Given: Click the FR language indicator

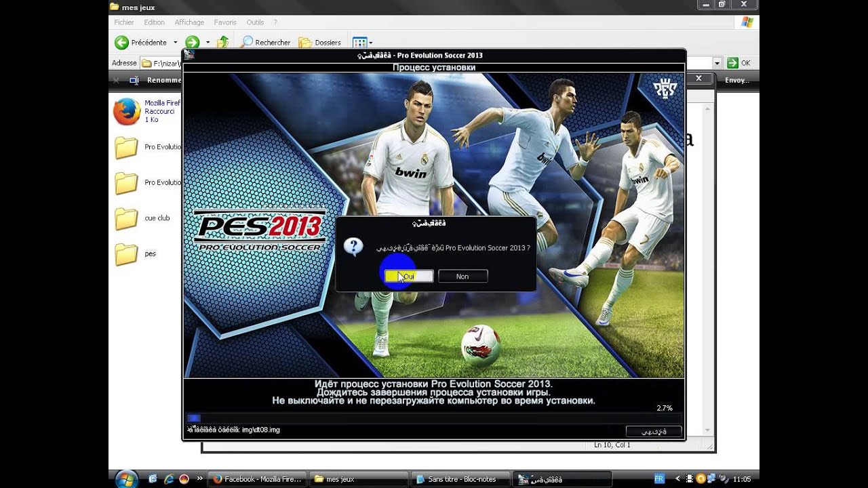Looking at the screenshot, I should click(659, 479).
